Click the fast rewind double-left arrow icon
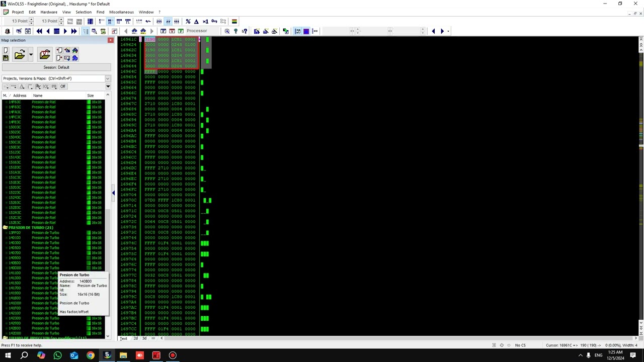This screenshot has height=362, width=644. [x=39, y=31]
